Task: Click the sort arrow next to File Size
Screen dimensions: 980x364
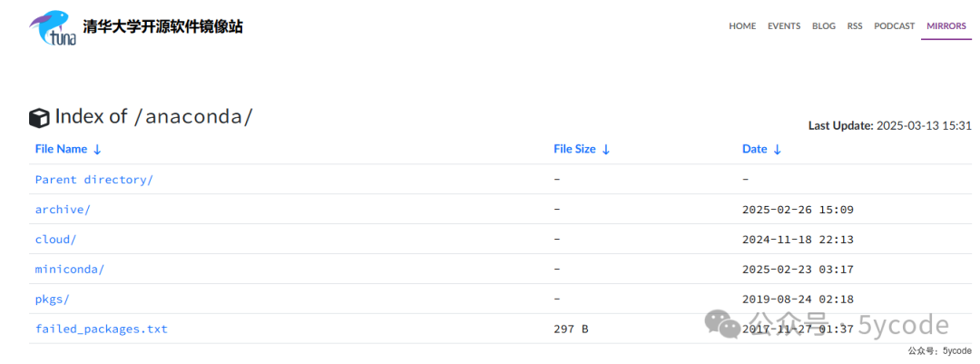Action: coord(605,150)
